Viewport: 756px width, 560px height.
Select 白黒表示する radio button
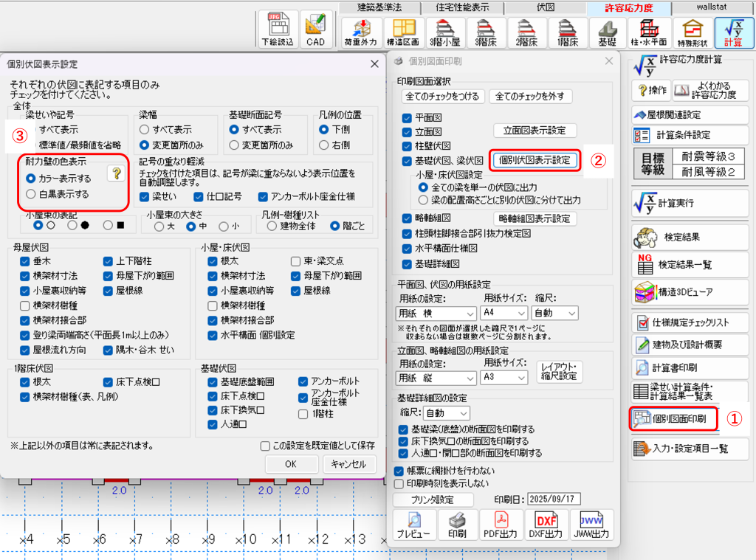[x=31, y=195]
